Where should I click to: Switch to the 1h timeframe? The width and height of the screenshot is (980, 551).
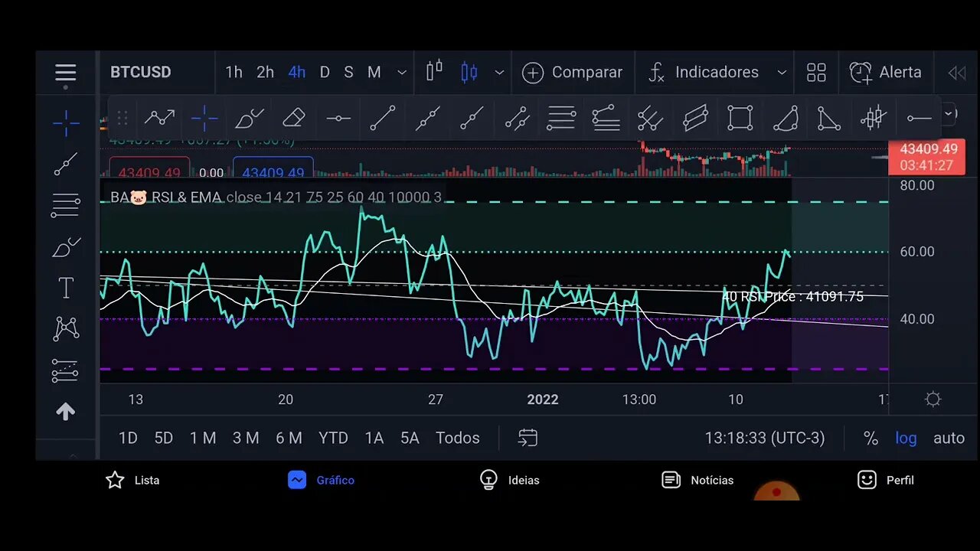[234, 73]
